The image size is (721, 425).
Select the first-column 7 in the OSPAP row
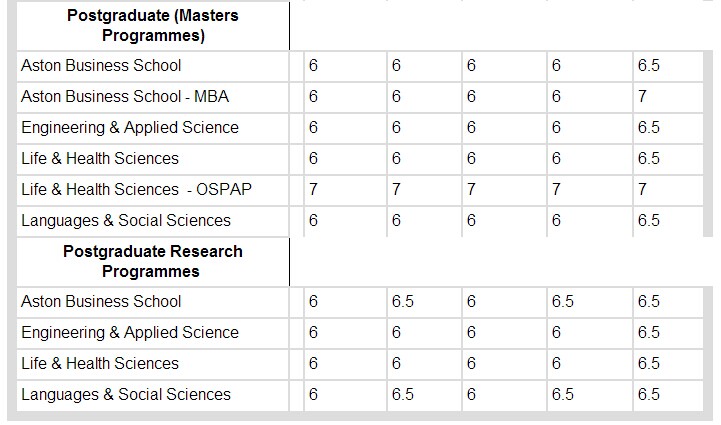pos(314,189)
